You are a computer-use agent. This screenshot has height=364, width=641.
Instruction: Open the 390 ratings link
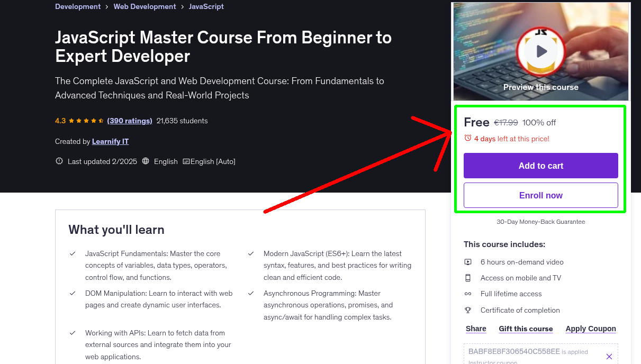130,121
